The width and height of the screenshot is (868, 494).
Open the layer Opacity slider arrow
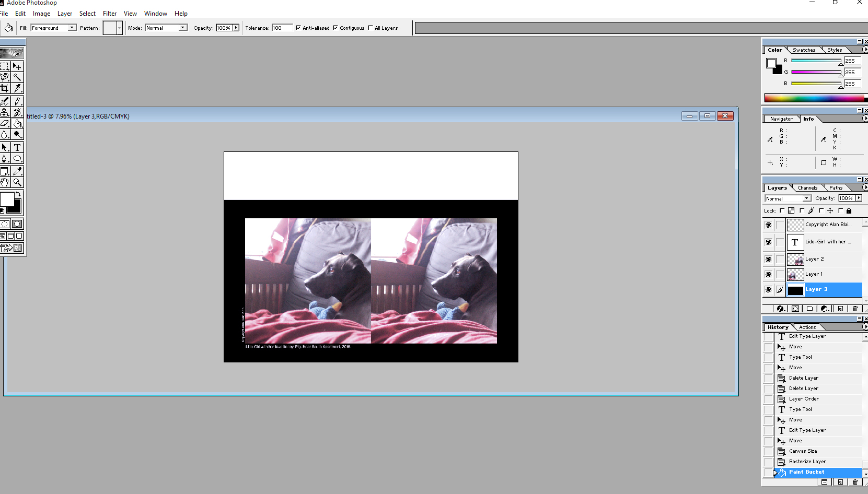pos(859,198)
